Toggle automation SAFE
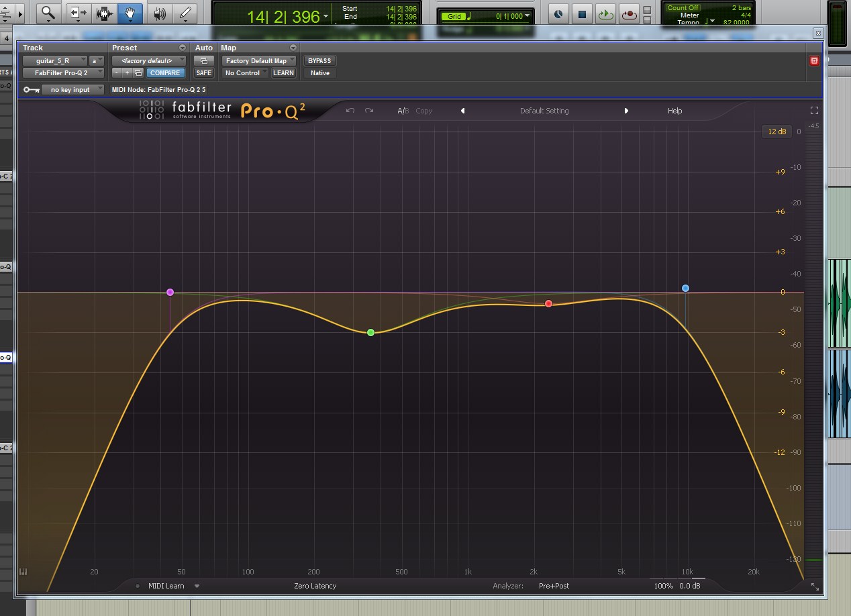 pos(203,72)
